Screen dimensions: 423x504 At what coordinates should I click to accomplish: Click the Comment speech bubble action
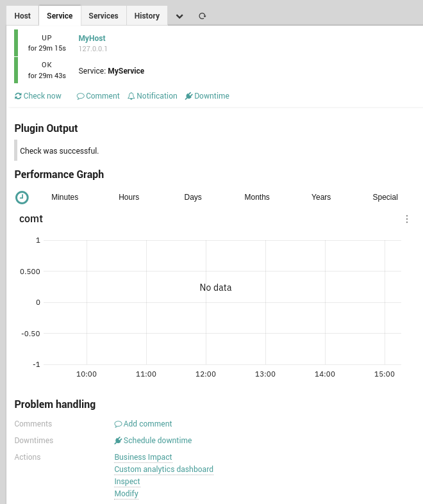[x=98, y=96]
